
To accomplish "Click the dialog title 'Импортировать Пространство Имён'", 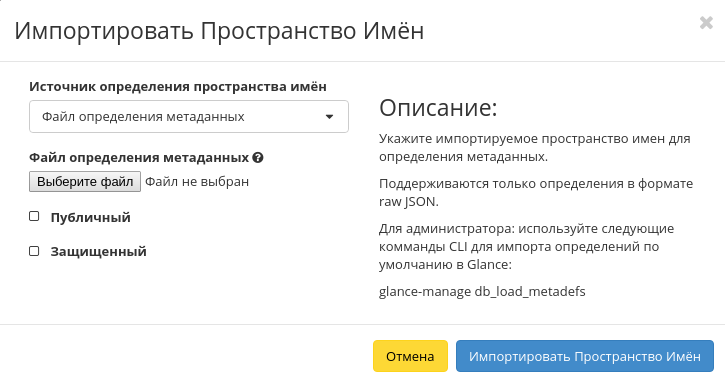I will [219, 31].
